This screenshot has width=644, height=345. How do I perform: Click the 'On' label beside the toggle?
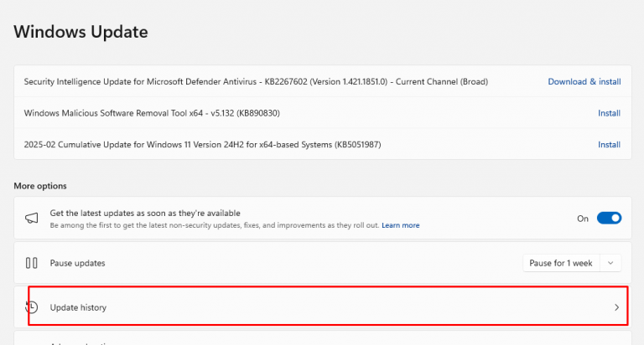583,219
